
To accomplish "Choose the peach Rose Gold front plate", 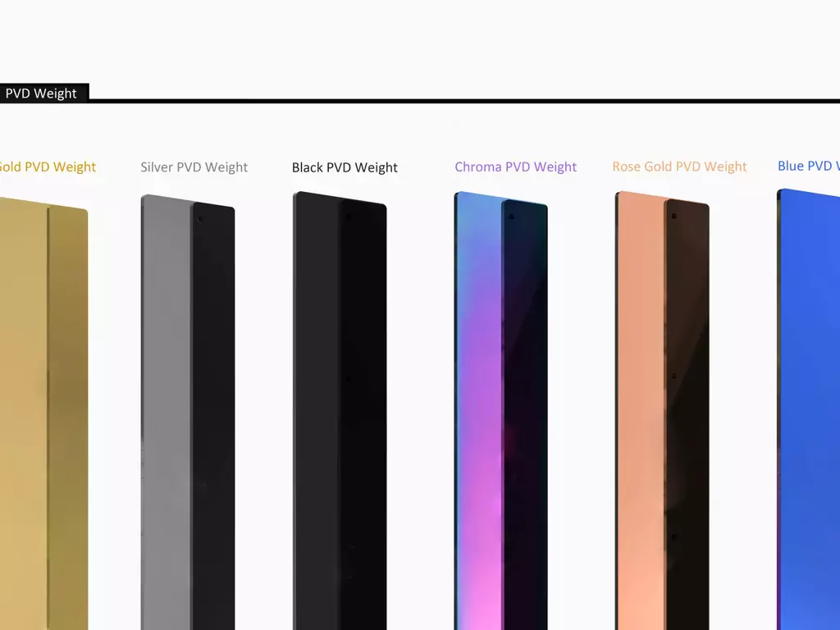I will pos(641,413).
